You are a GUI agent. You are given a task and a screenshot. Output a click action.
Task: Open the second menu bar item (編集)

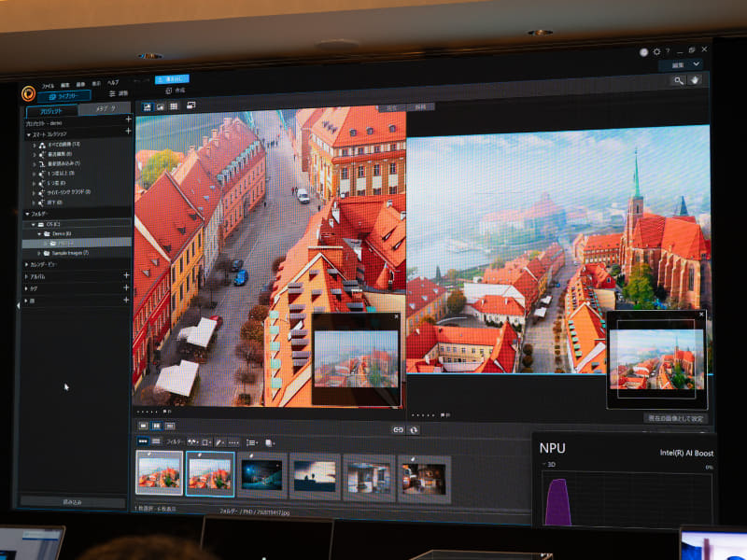tap(65, 85)
